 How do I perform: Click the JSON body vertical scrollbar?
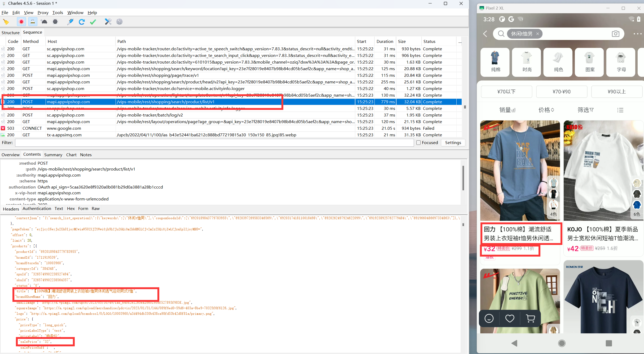[463, 225]
